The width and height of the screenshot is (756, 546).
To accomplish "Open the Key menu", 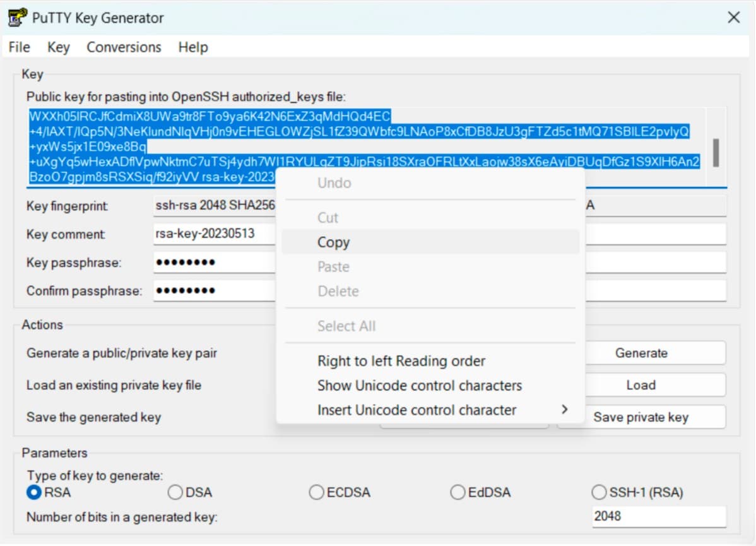I will point(58,47).
